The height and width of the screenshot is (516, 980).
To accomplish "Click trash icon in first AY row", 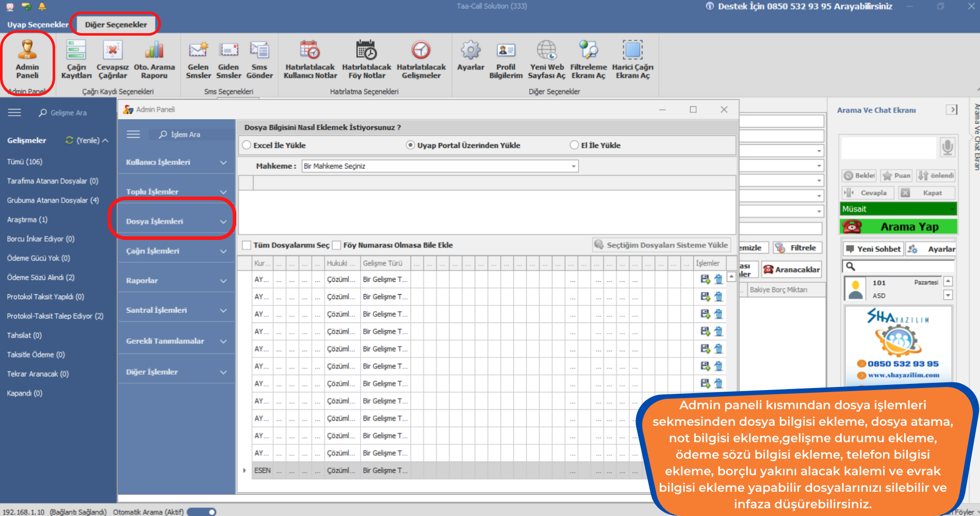I will click(718, 279).
